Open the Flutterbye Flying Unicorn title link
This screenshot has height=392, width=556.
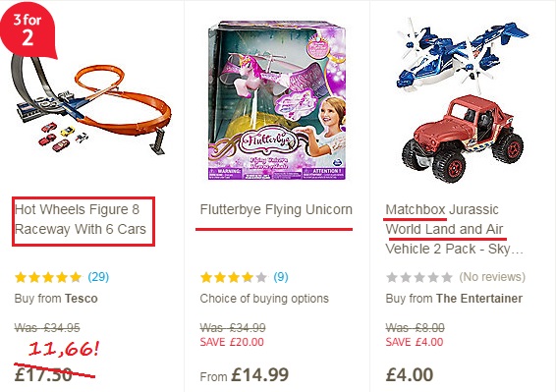click(x=276, y=209)
